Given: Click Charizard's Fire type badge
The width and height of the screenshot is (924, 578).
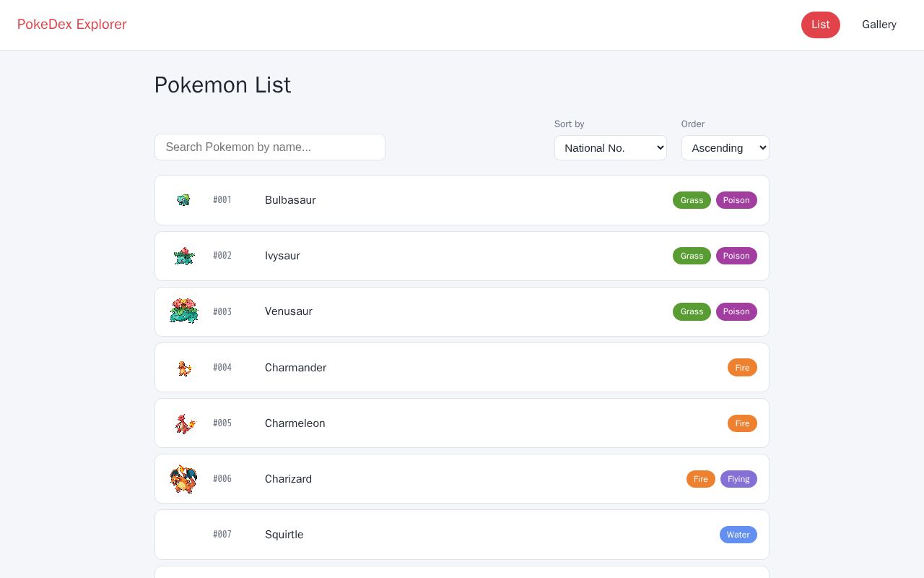Looking at the screenshot, I should click(x=701, y=479).
